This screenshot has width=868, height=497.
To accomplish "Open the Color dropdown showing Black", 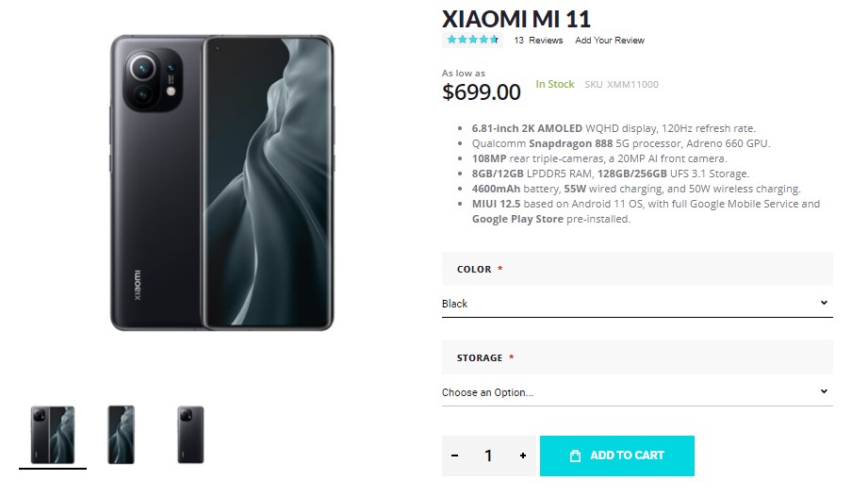I will (636, 304).
